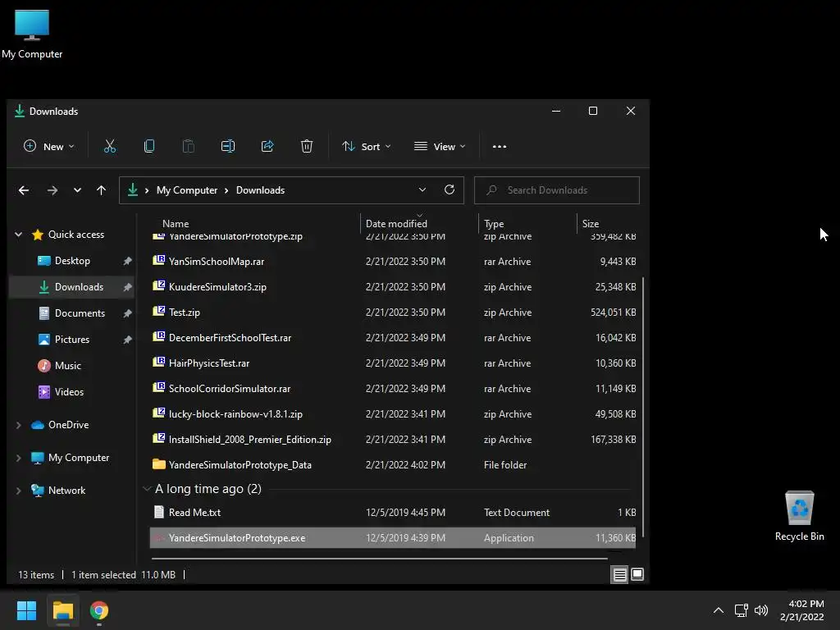The image size is (840, 630).
Task: Click the Cut scissors icon in toolbar
Action: (110, 146)
